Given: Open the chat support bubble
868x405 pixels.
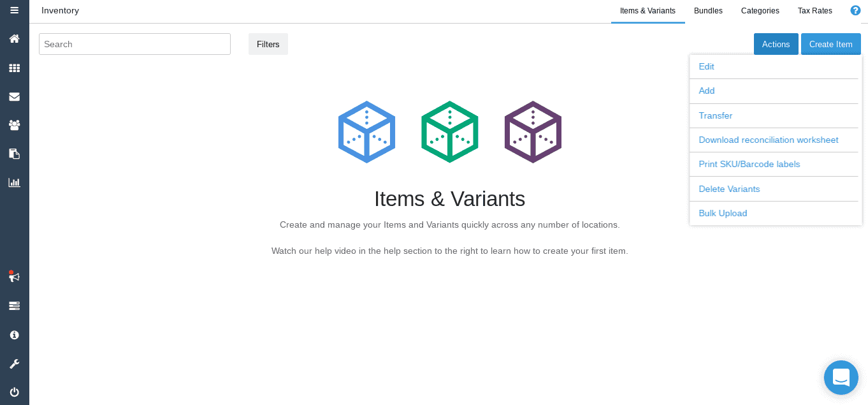Looking at the screenshot, I should [841, 378].
